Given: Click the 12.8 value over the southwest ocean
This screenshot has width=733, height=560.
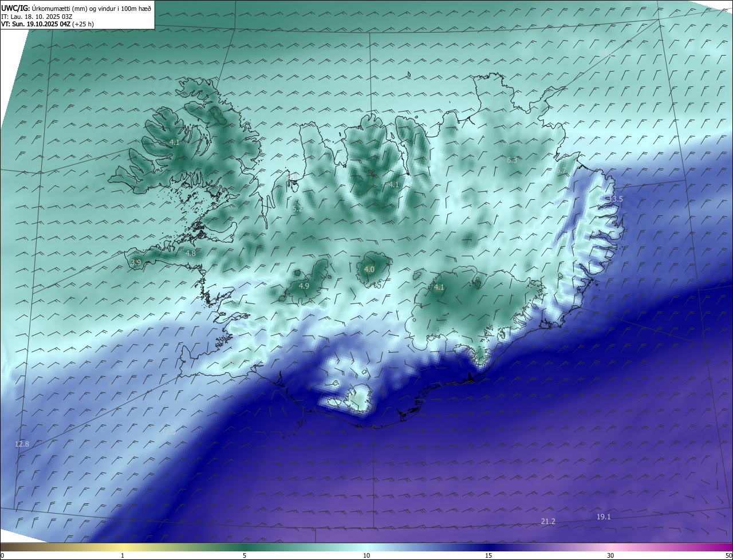Looking at the screenshot, I should click(x=22, y=444).
